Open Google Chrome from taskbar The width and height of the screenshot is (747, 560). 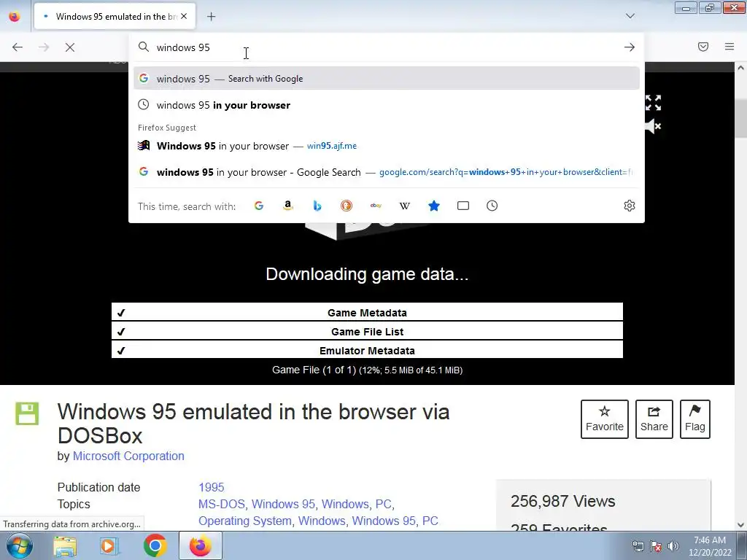[x=155, y=545]
